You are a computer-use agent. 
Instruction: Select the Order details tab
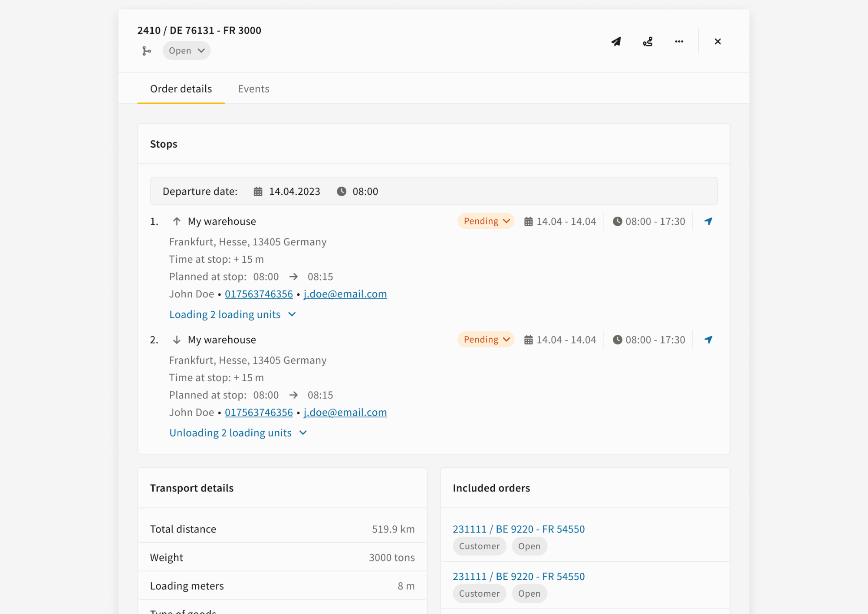pos(181,89)
